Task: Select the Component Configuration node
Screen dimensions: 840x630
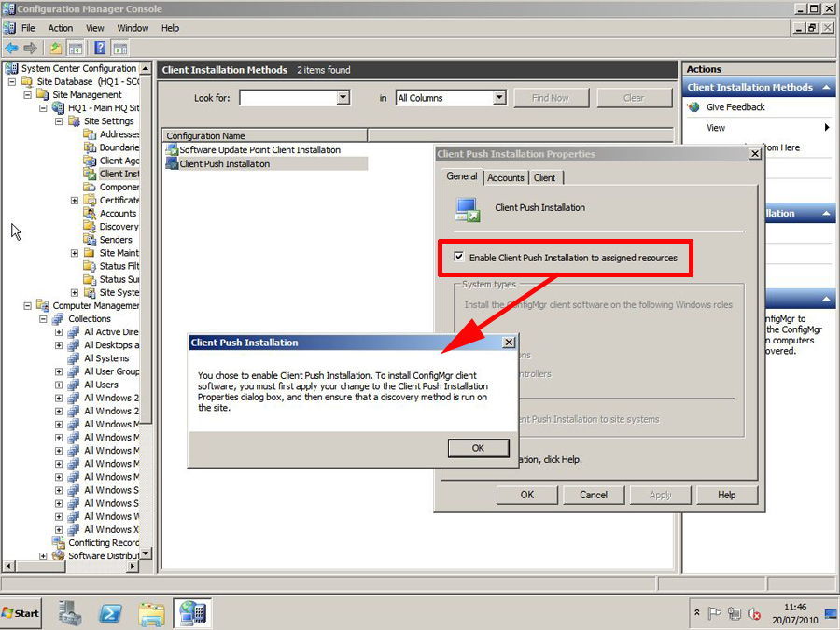Action: (119, 187)
